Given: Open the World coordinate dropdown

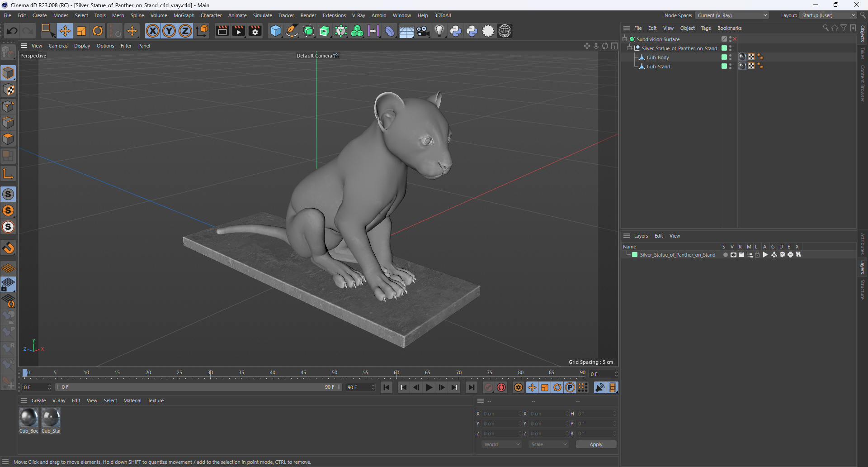Looking at the screenshot, I should 501,444.
